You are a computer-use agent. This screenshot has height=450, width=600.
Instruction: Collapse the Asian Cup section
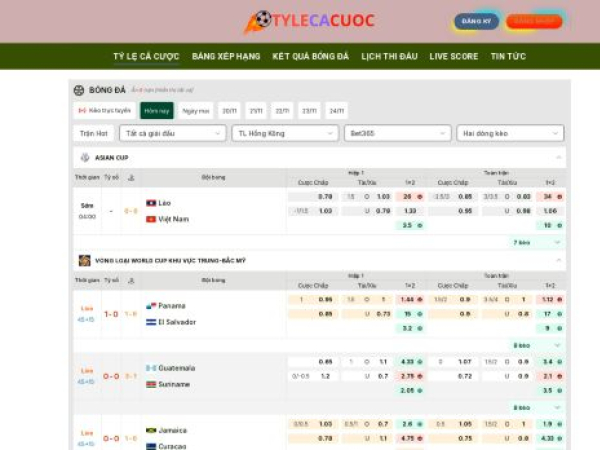558,158
